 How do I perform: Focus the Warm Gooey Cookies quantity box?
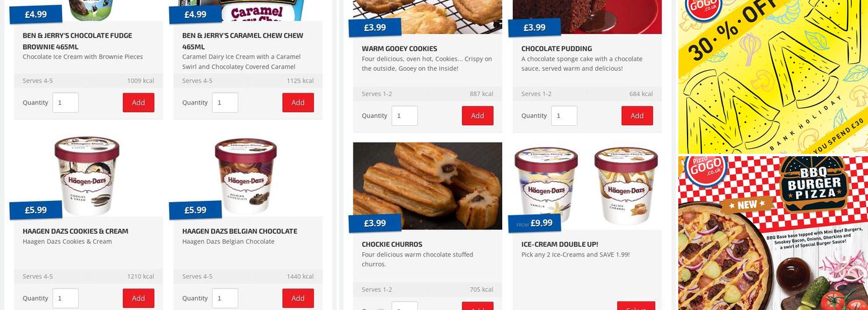coord(405,116)
